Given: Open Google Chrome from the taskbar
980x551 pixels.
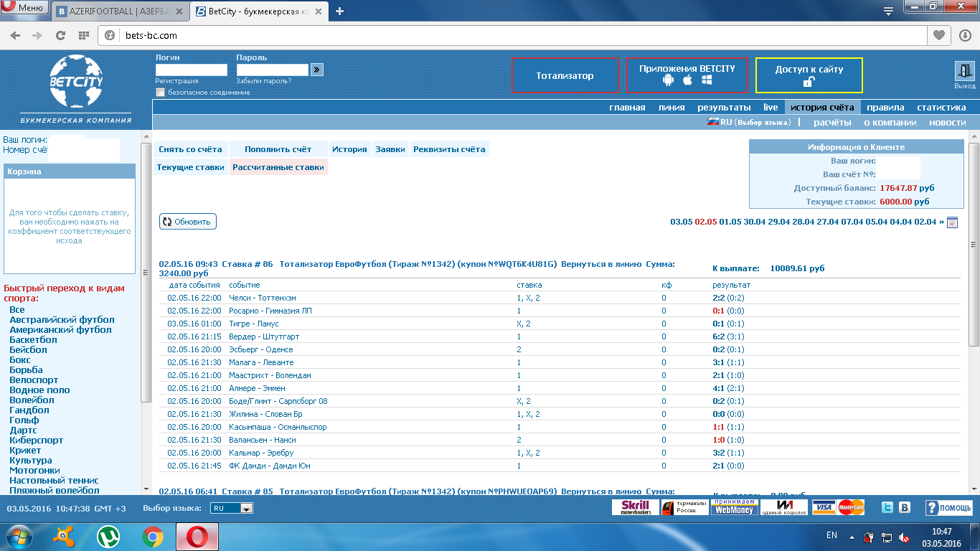Looking at the screenshot, I should 152,536.
